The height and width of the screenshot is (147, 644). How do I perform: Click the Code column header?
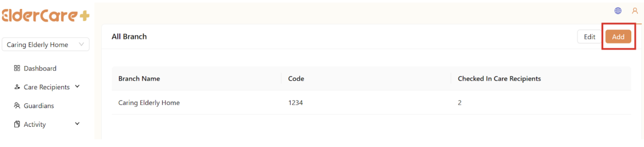tap(296, 79)
